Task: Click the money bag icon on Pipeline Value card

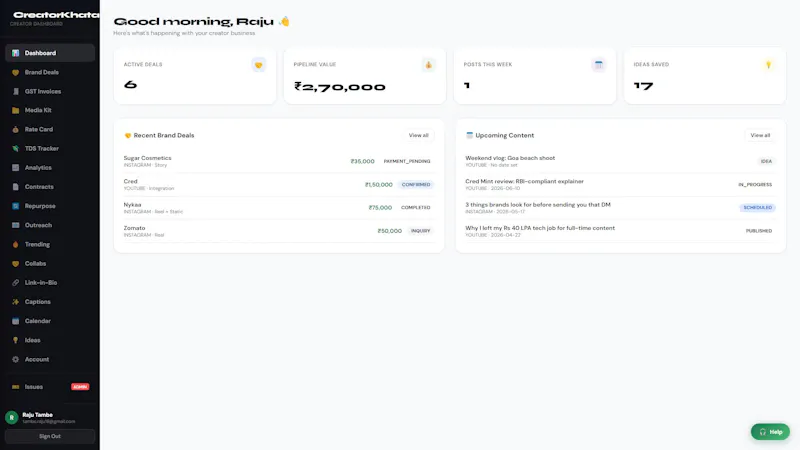Action: [x=429, y=65]
